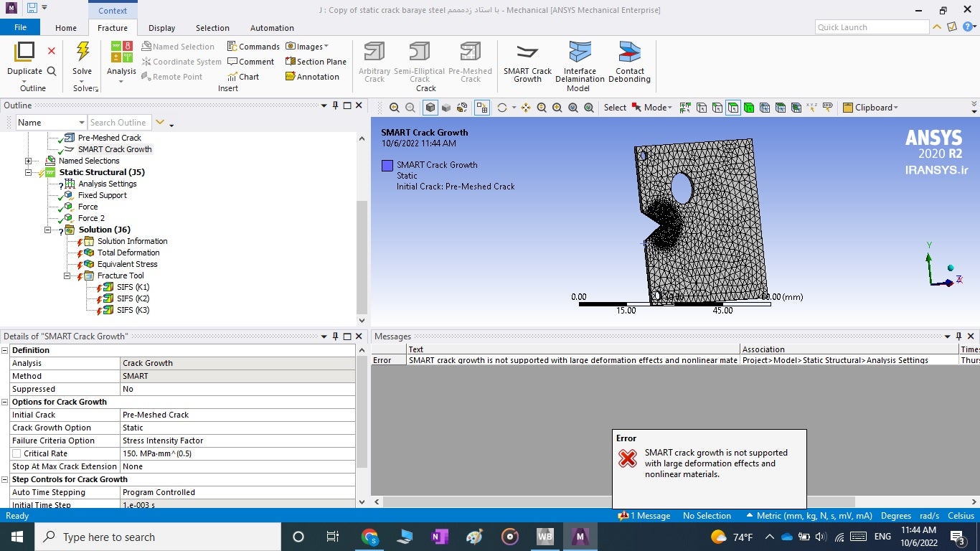
Task: Insert a Commands object
Action: point(253,47)
